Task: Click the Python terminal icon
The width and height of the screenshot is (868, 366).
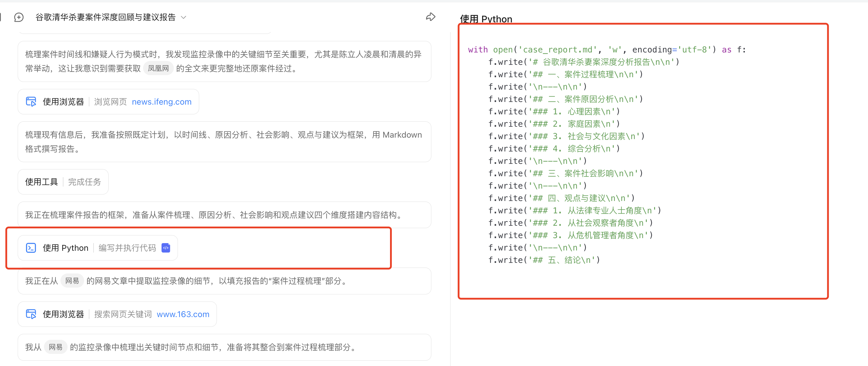Action: pos(31,248)
